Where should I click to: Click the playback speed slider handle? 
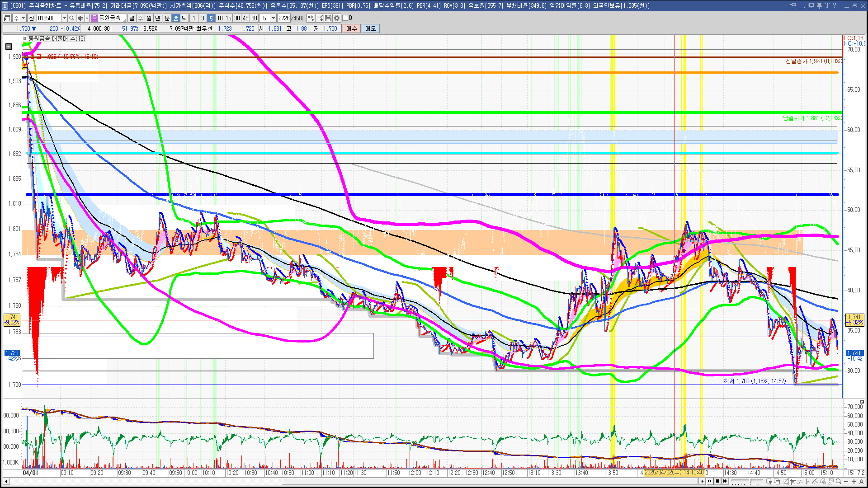coord(750,481)
